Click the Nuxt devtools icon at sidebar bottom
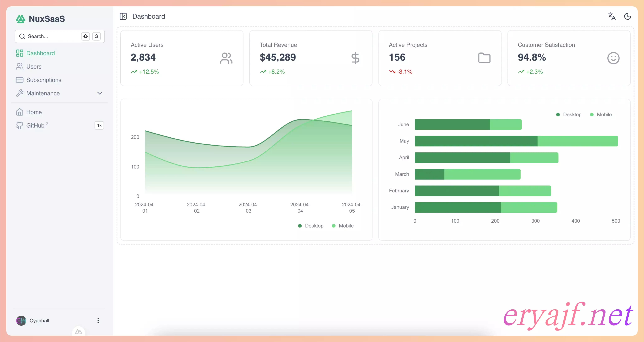Screen dimensions: 644x342 [79, 332]
